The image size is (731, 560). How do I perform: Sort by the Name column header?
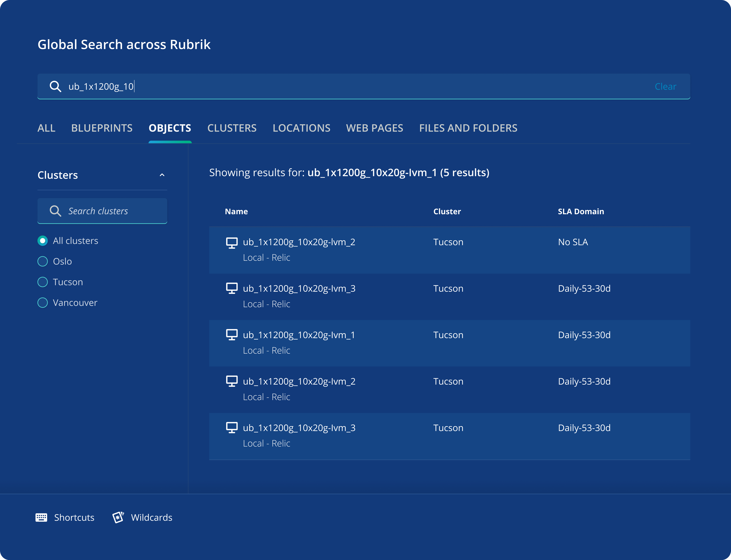[236, 211]
